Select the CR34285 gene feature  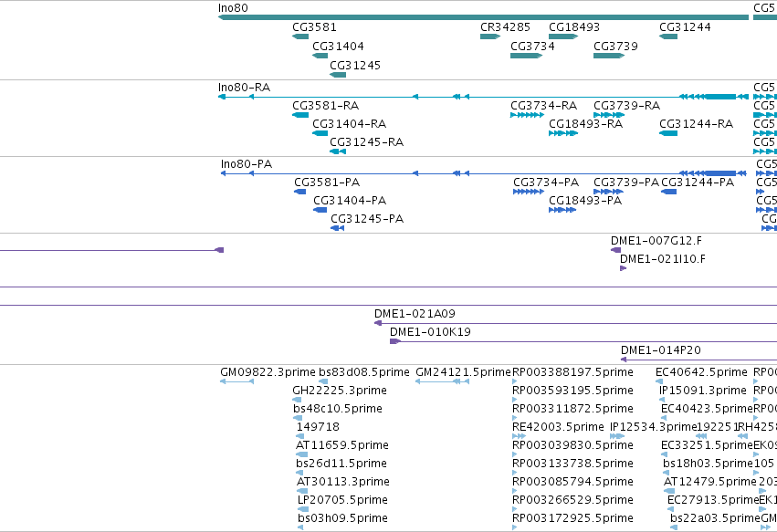(x=490, y=37)
